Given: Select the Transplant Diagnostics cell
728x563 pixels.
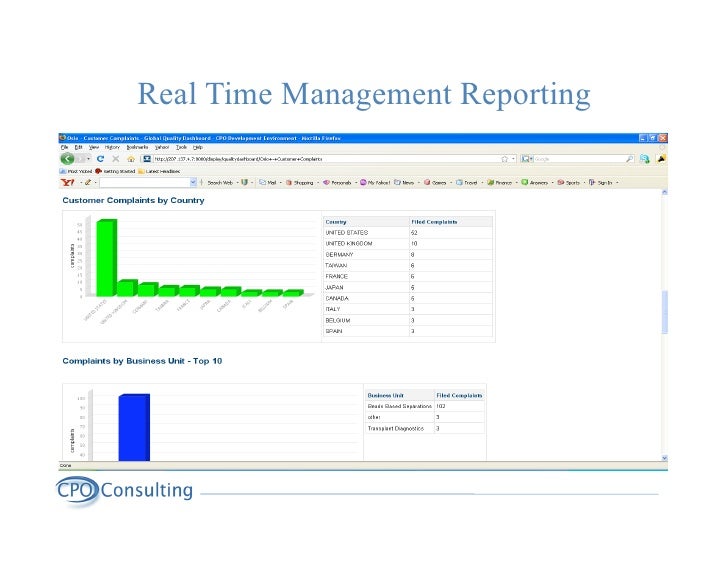Looking at the screenshot, I should click(x=399, y=428).
